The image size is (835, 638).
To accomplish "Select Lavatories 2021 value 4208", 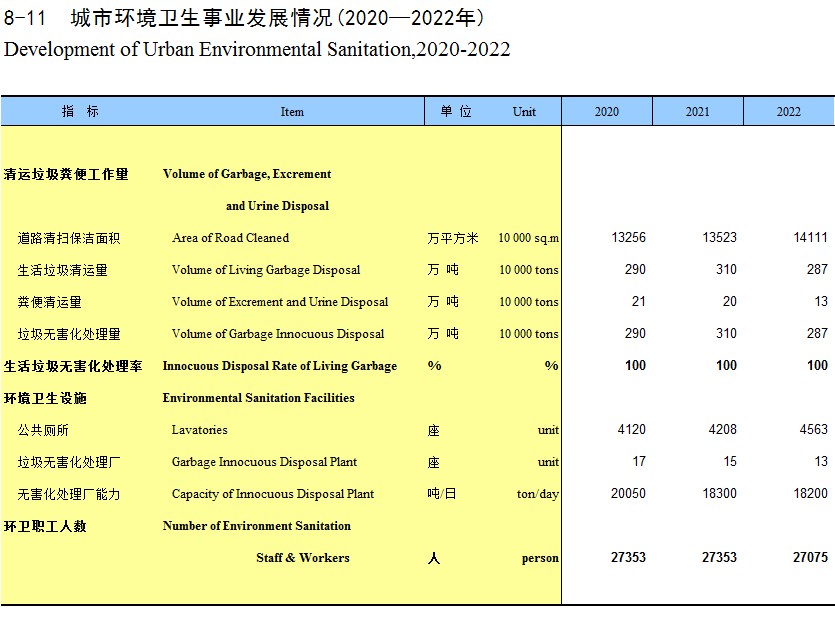I will coord(723,429).
